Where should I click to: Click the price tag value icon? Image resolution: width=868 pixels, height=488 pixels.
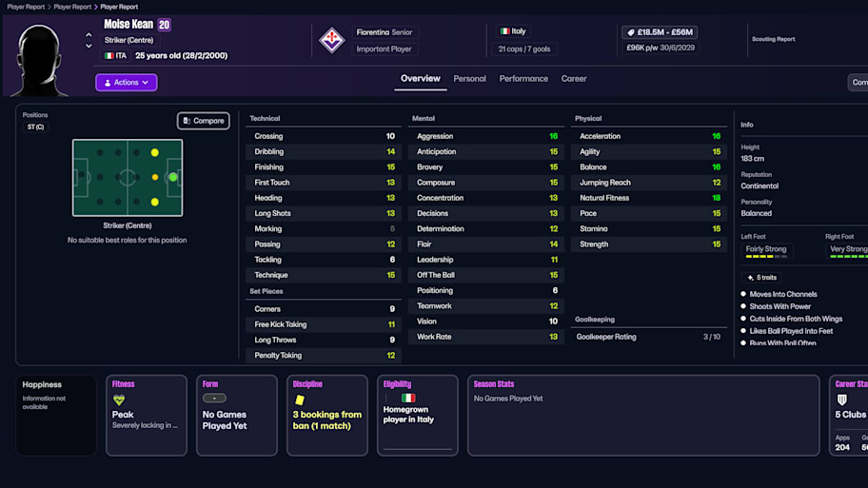(x=630, y=32)
